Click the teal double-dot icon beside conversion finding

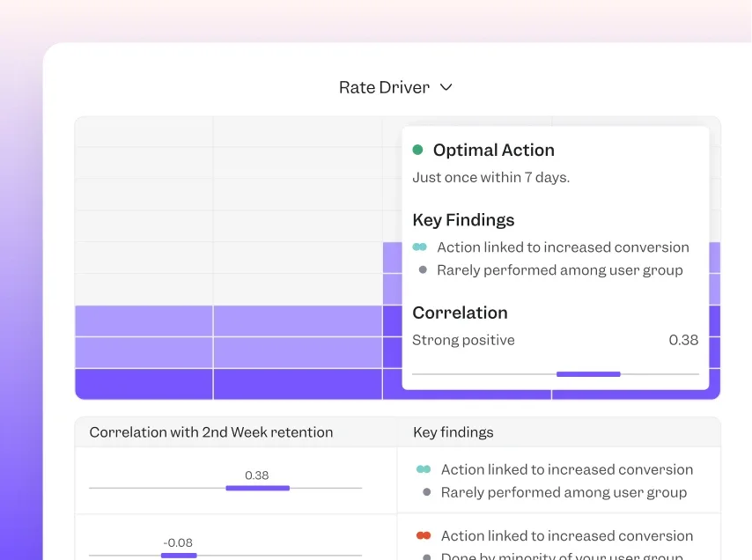pos(421,247)
